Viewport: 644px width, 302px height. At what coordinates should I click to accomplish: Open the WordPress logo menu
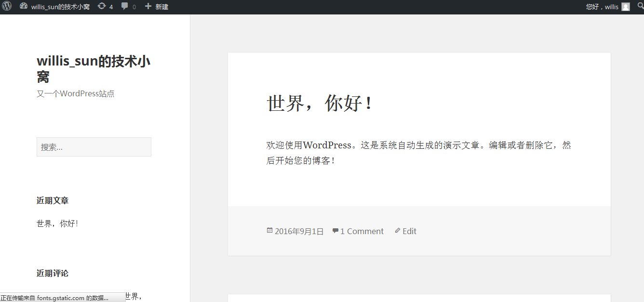(x=7, y=6)
